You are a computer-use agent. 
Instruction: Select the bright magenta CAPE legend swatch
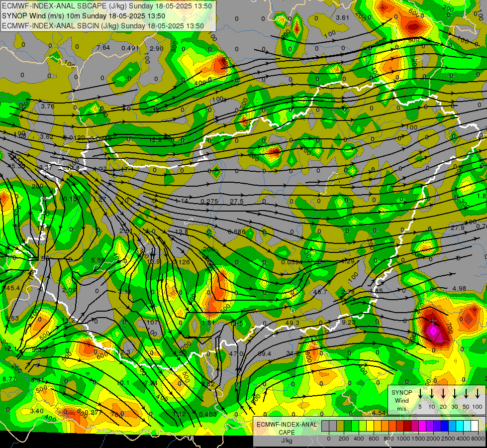(422, 426)
